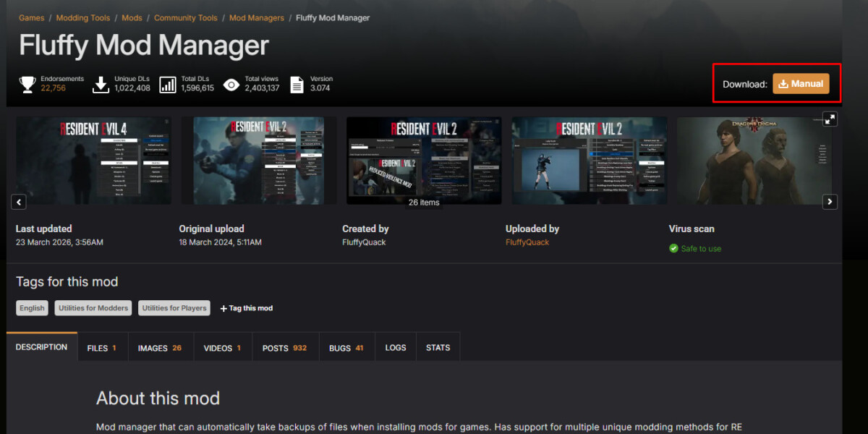Go to Modding Tools breadcrumb link
The height and width of the screenshot is (434, 868).
(83, 18)
